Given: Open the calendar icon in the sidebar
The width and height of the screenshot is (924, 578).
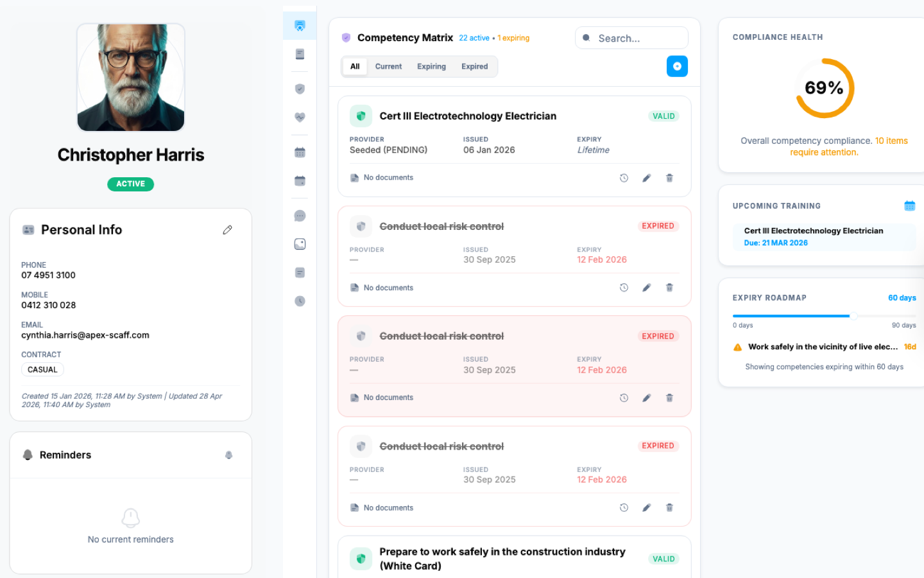Looking at the screenshot, I should 299,152.
